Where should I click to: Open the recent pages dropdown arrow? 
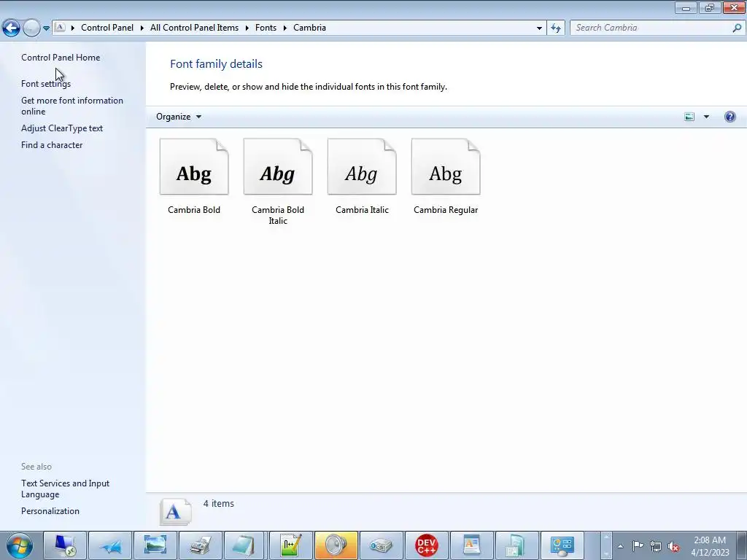click(46, 28)
